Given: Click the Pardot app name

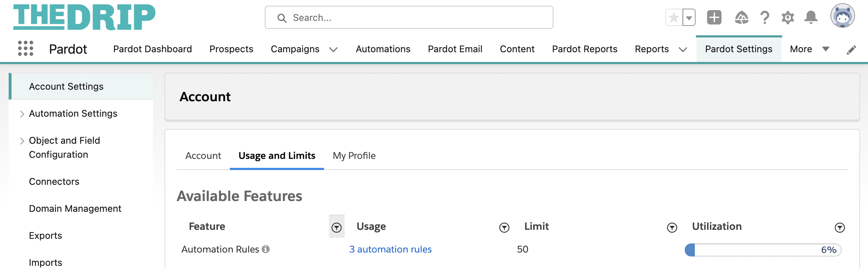Looking at the screenshot, I should pos(68,49).
